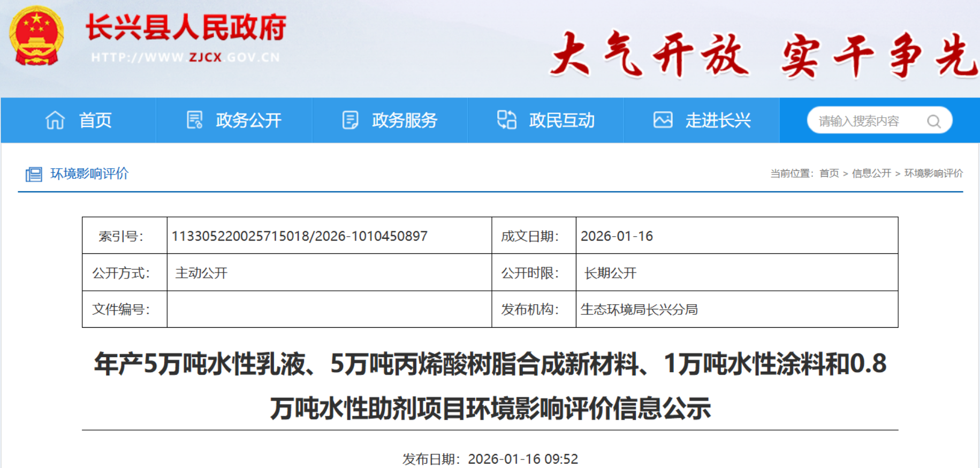Click the article title about 水性乳液 project
Screen dimensions: 980x468
click(490, 386)
